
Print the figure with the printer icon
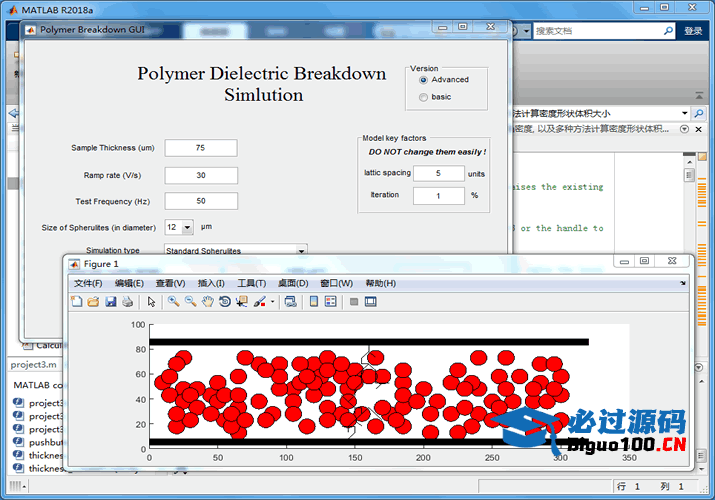tap(127, 302)
